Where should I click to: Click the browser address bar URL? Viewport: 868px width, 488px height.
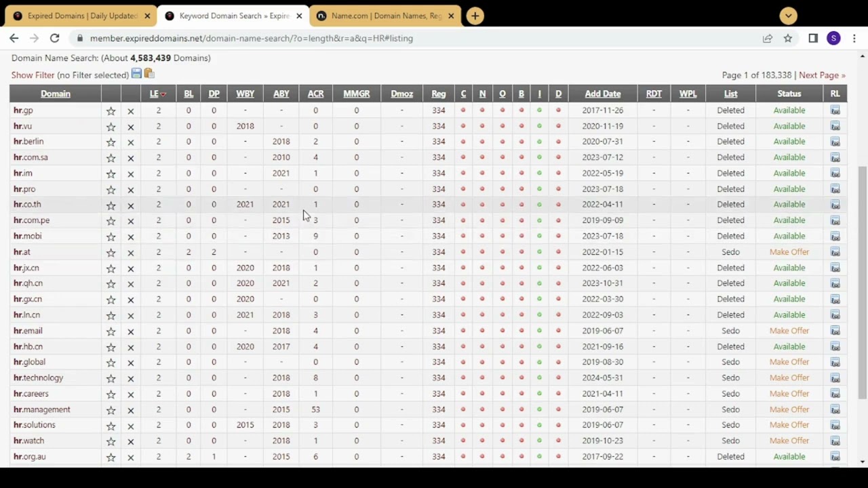pos(251,38)
